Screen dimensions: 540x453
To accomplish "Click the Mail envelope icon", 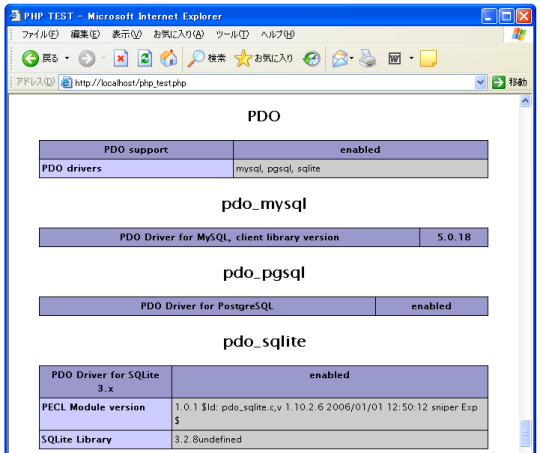I will [340, 58].
